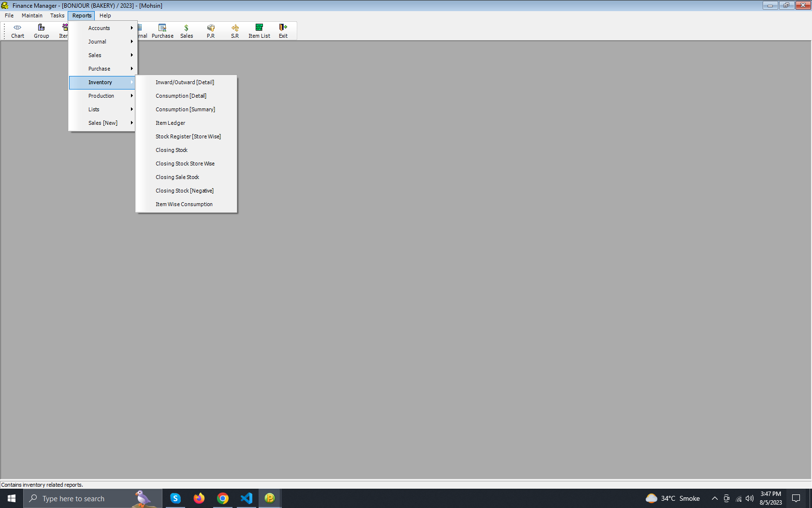The image size is (812, 508).
Task: Open Inward/Outward [Detail] report
Action: click(185, 82)
